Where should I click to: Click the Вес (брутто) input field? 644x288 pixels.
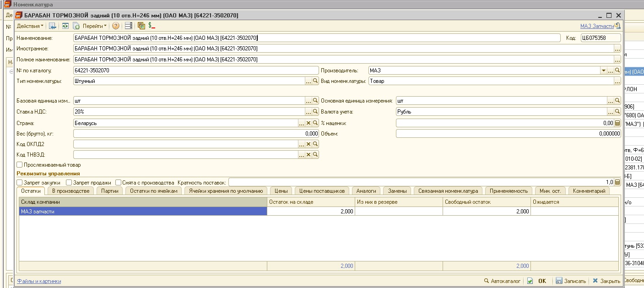point(195,134)
